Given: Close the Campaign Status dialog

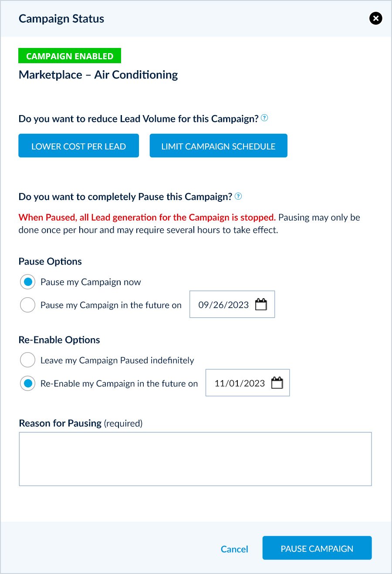Looking at the screenshot, I should point(375,18).
